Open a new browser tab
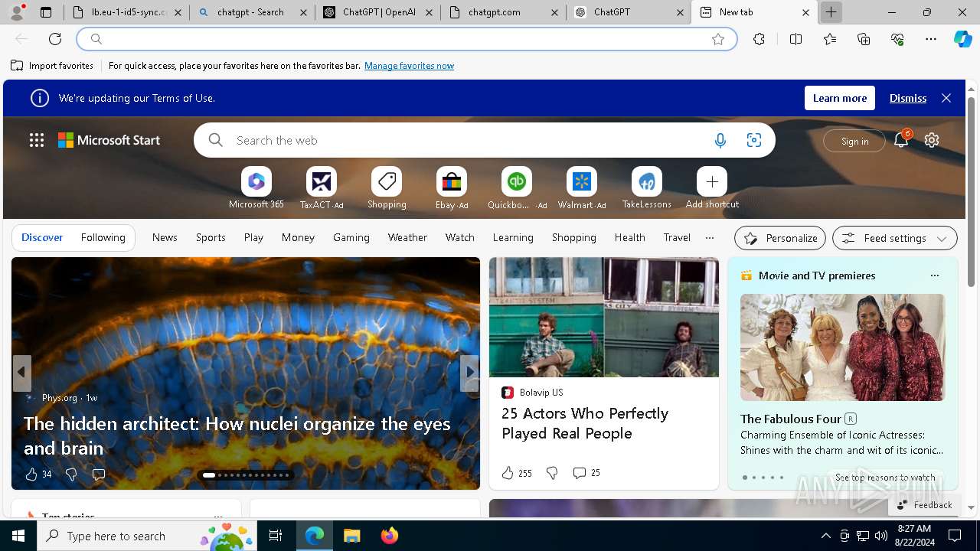This screenshot has height=551, width=980. [831, 12]
